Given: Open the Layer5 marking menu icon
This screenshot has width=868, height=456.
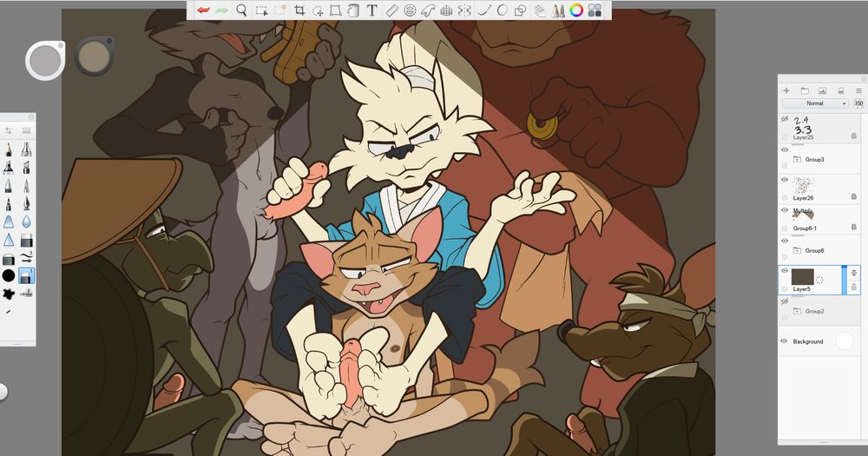Looking at the screenshot, I should [820, 281].
